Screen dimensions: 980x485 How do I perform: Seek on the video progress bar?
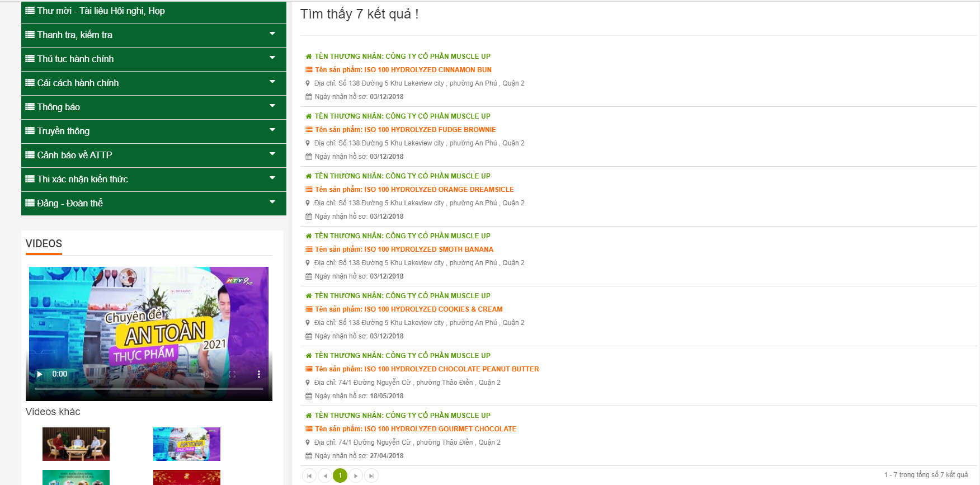(x=149, y=388)
